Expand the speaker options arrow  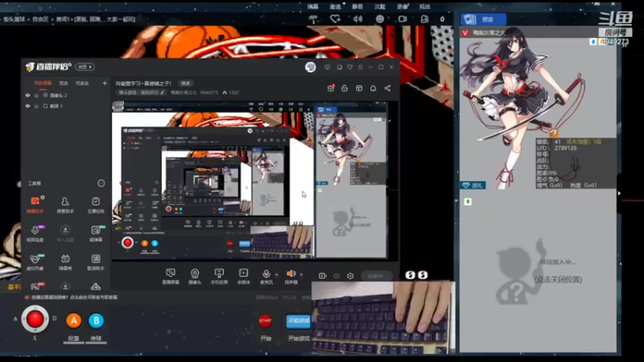(x=301, y=274)
